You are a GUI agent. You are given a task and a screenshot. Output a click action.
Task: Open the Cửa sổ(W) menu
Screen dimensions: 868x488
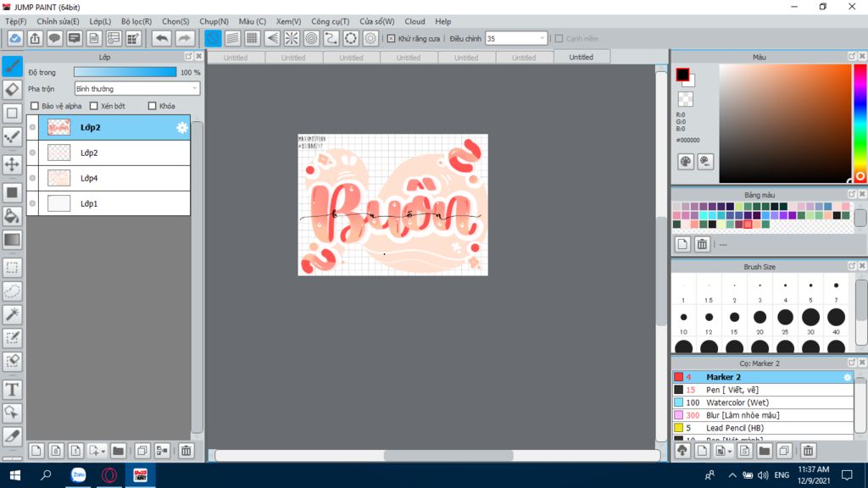377,21
